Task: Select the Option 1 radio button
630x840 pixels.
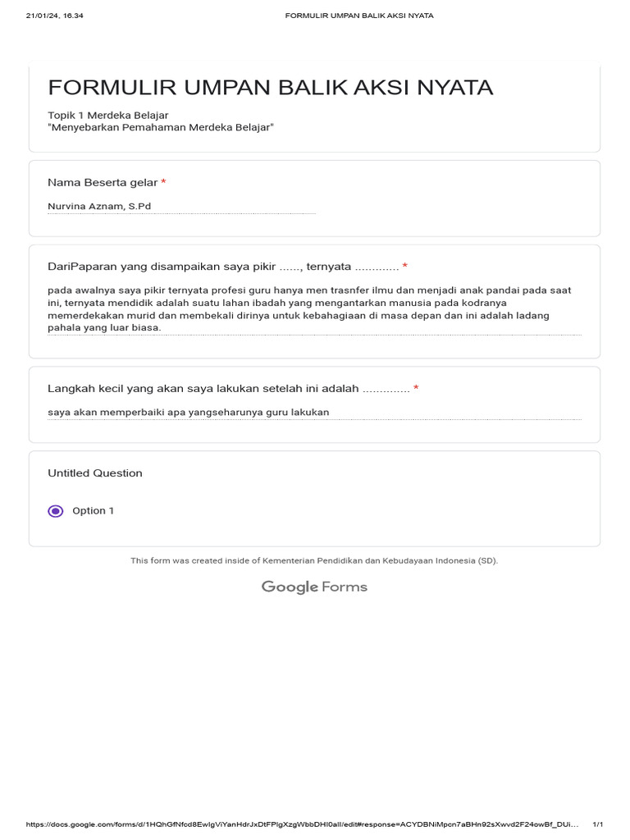Action: (55, 511)
